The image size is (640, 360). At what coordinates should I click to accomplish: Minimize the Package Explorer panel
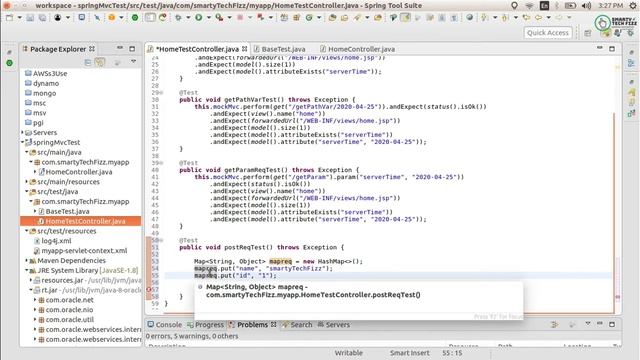[x=120, y=48]
